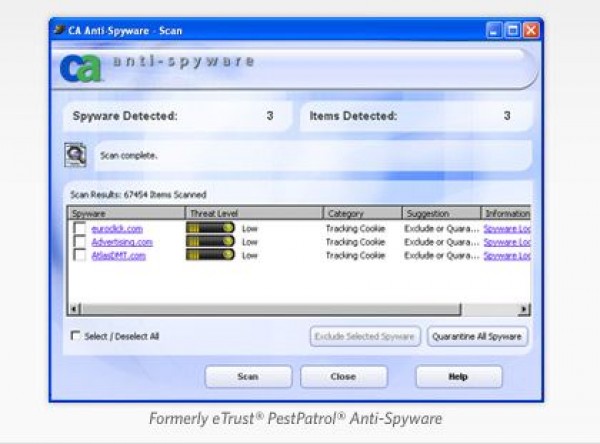Open Spyware info link for AtlasDMT.com row
This screenshot has height=444, width=600.
pos(507,255)
